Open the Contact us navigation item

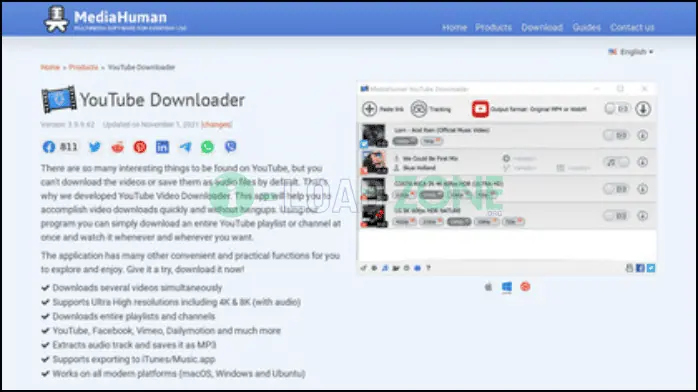click(632, 28)
